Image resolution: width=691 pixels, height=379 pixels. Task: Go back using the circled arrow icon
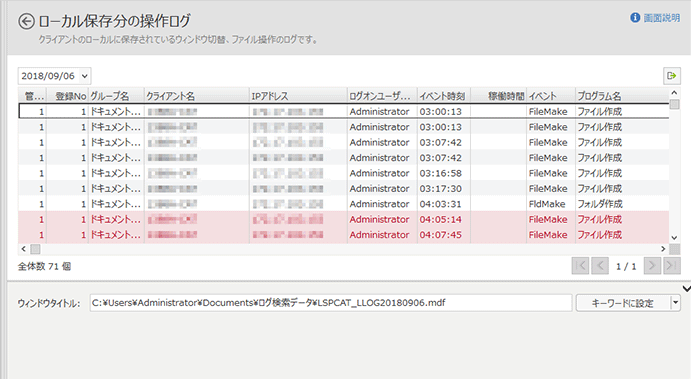click(26, 21)
